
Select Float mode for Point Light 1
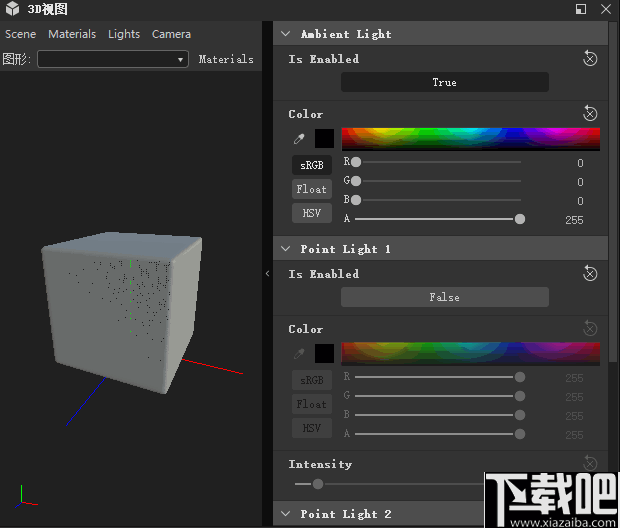(312, 404)
